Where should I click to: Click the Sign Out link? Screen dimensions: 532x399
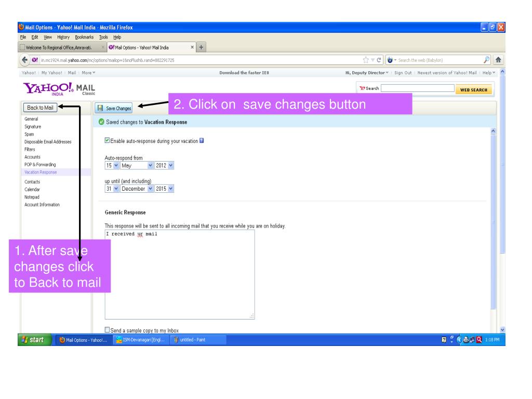403,73
